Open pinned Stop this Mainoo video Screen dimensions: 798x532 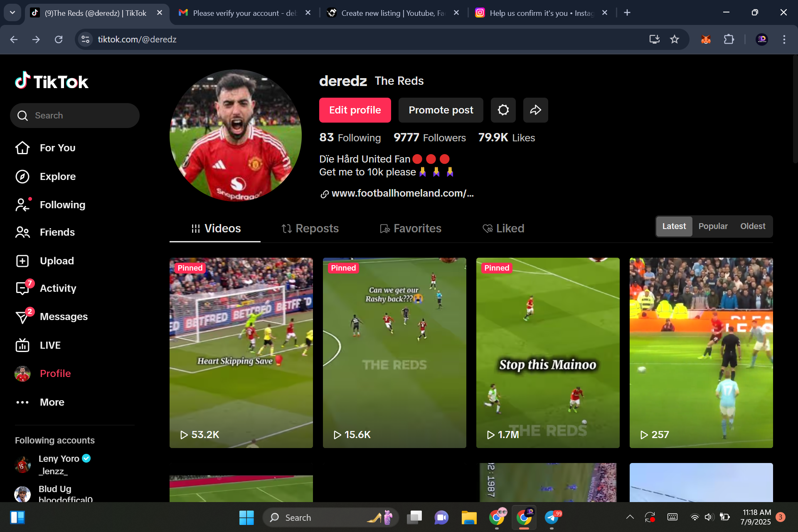548,353
